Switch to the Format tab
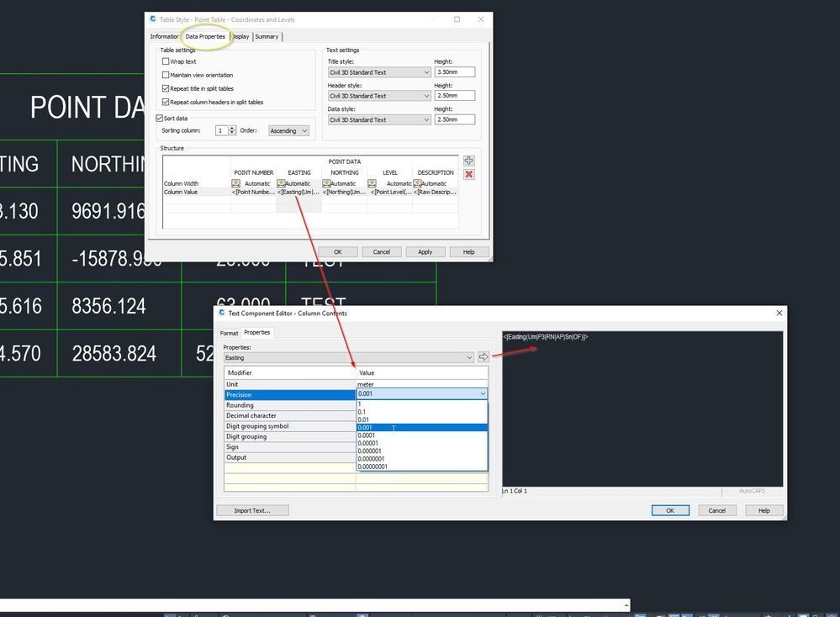The width and height of the screenshot is (840, 617). point(229,333)
